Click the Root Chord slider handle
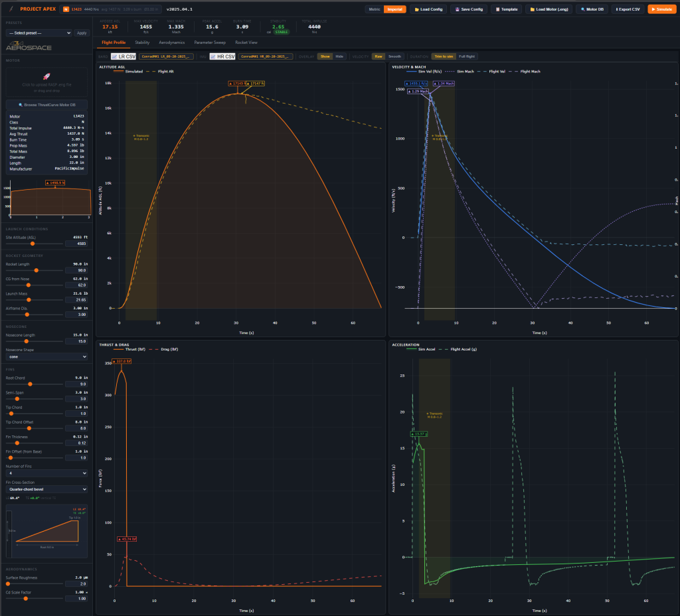 click(30, 384)
